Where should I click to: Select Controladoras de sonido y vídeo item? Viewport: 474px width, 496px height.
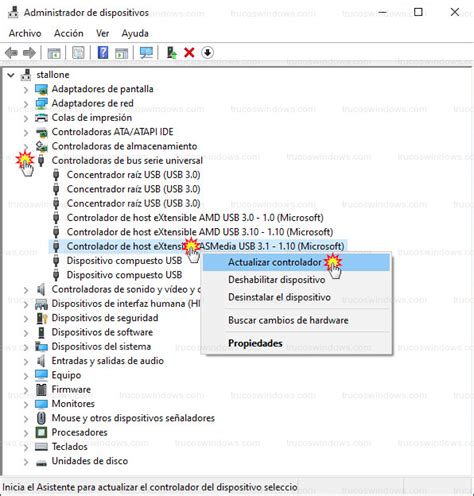pos(126,290)
